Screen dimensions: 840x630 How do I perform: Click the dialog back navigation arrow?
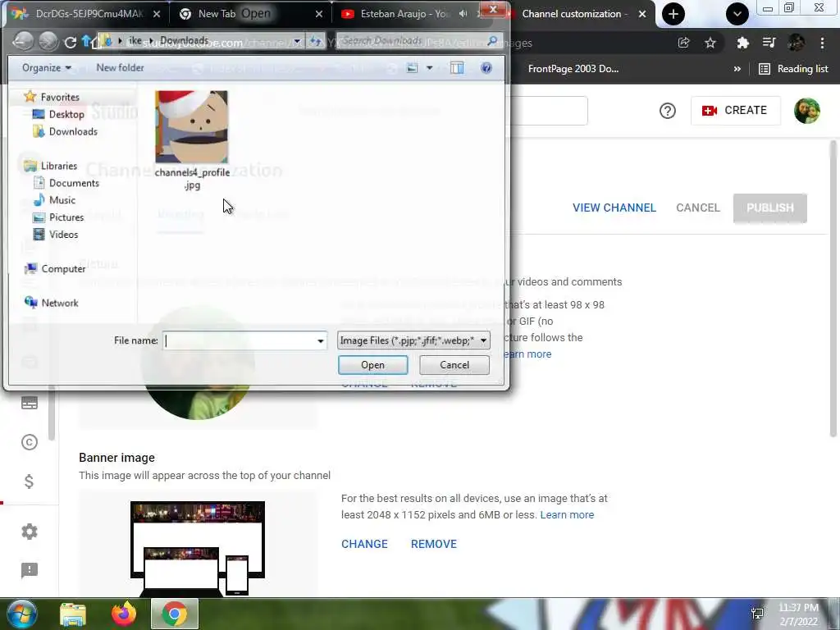pos(23,41)
